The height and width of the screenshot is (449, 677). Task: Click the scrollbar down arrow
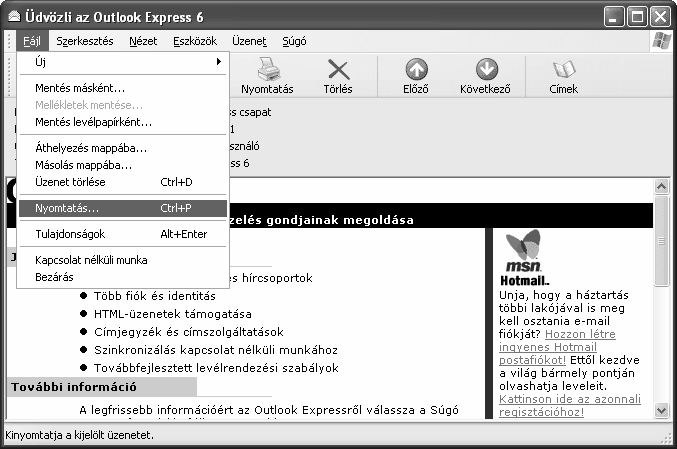661,410
